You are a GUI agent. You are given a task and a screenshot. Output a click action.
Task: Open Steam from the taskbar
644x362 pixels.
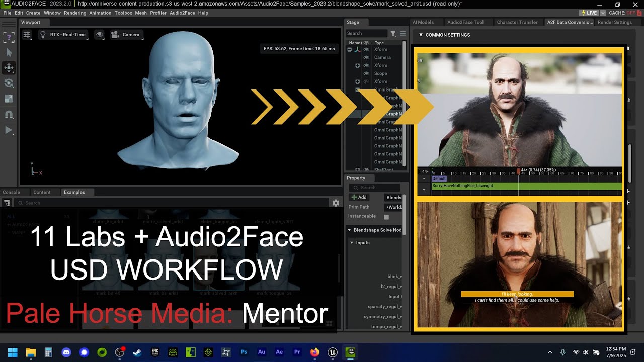click(137, 352)
